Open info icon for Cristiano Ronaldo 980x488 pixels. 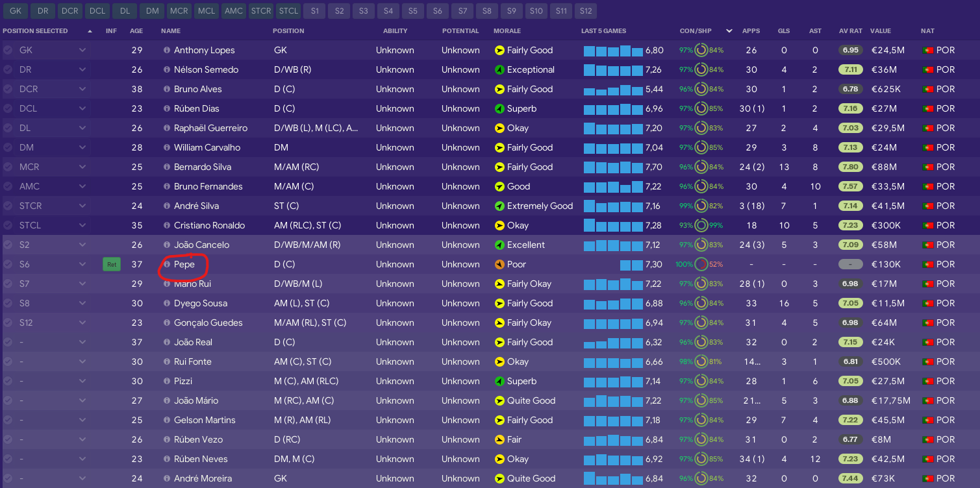(x=167, y=225)
